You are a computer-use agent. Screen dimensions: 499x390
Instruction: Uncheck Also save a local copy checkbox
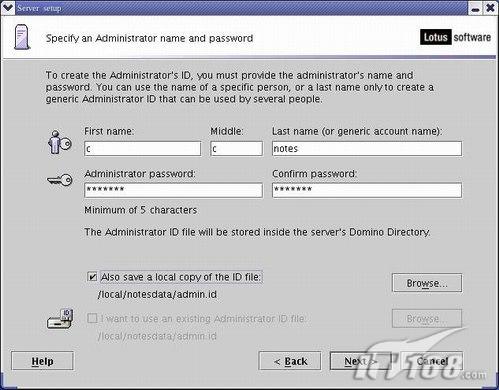(x=92, y=277)
